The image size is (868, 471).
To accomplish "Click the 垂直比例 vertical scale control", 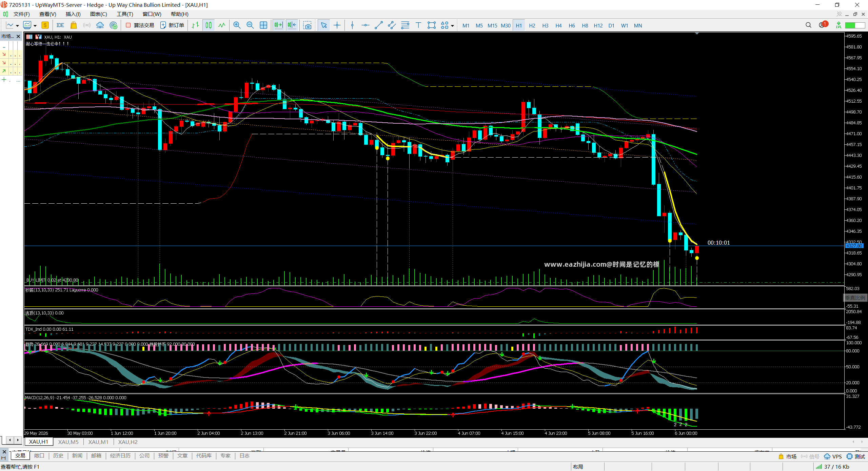I will (855, 298).
